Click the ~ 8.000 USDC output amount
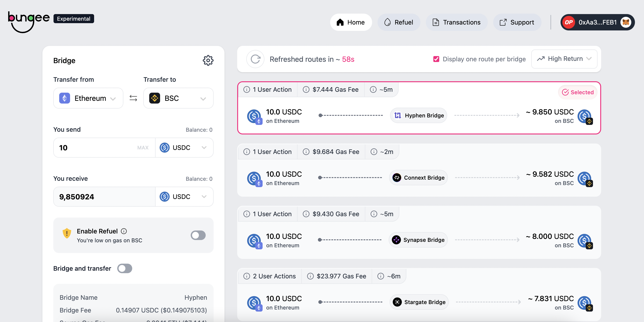The width and height of the screenshot is (644, 322). (x=549, y=236)
